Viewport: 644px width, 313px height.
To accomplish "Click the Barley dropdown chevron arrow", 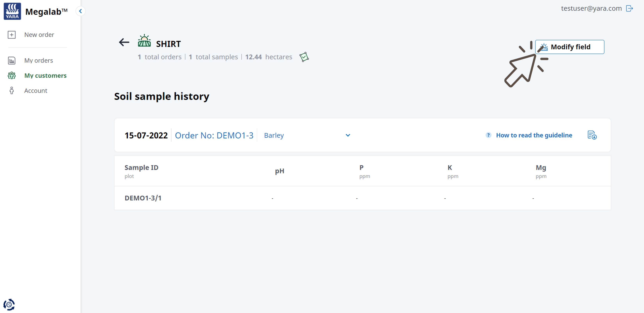I will (x=348, y=135).
